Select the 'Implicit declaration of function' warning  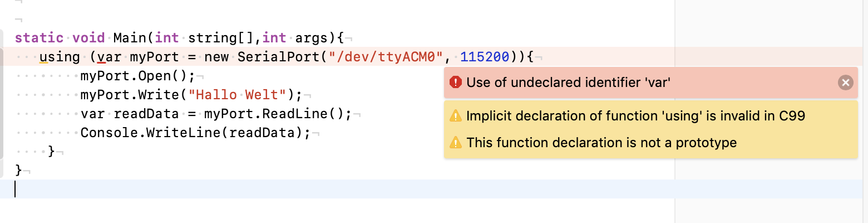pyautogui.click(x=636, y=116)
